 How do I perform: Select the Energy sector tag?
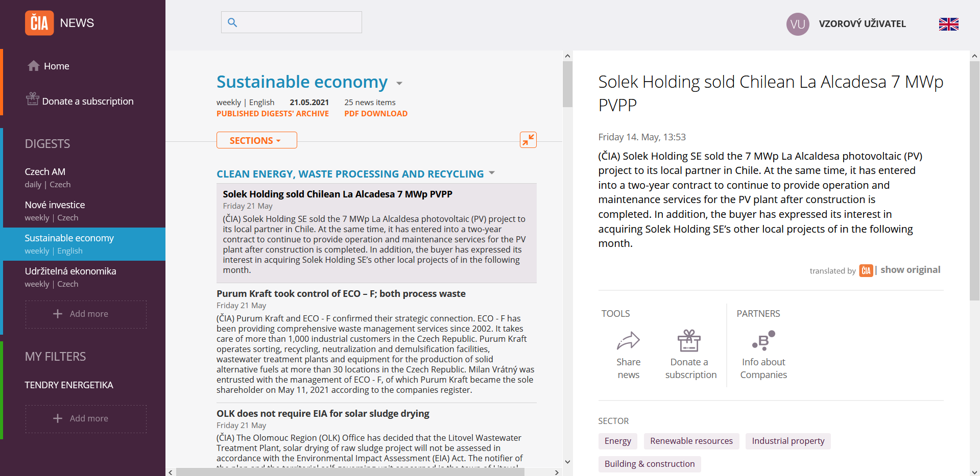click(x=618, y=441)
